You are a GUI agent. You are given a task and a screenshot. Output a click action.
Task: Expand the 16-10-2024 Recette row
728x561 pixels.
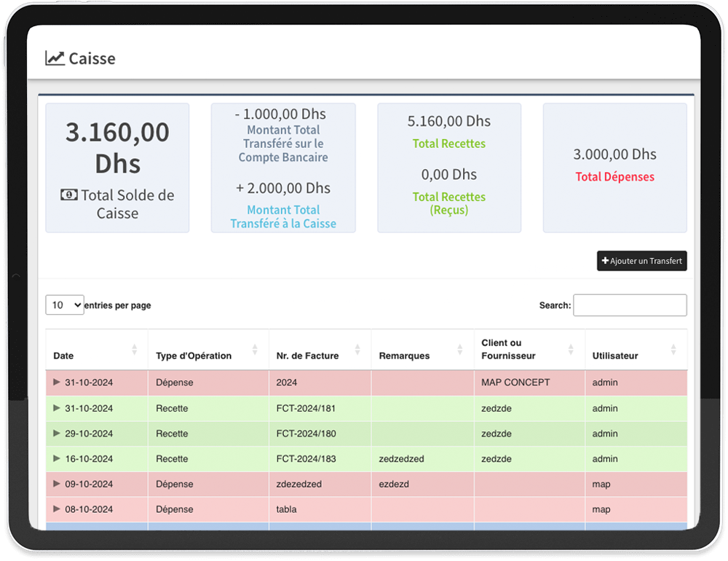(57, 459)
